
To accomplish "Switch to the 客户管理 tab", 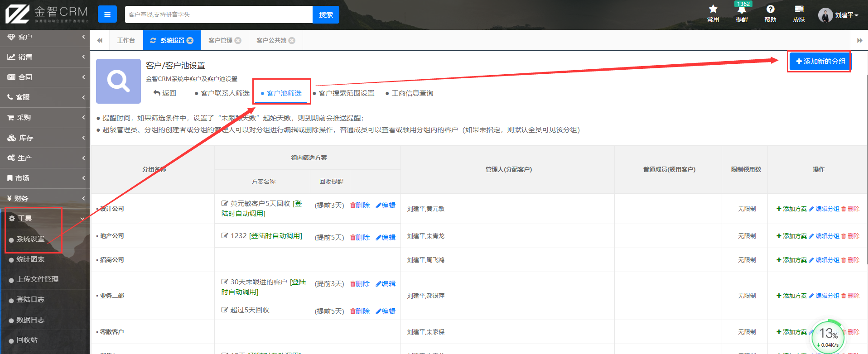I will click(x=221, y=41).
